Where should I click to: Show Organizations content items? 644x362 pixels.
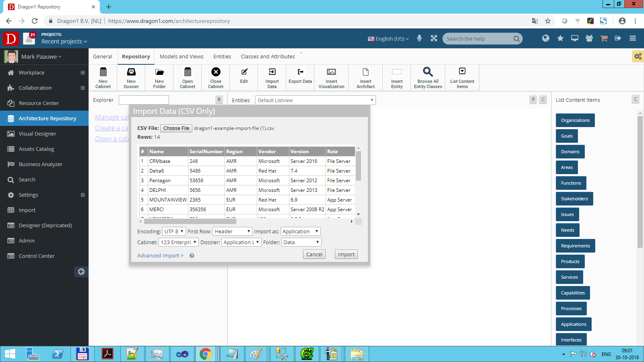575,120
